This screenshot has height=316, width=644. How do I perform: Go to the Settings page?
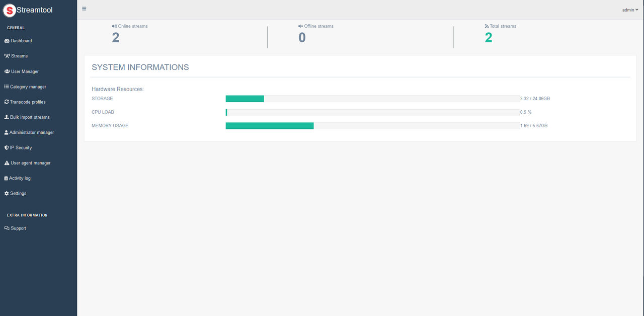point(18,193)
